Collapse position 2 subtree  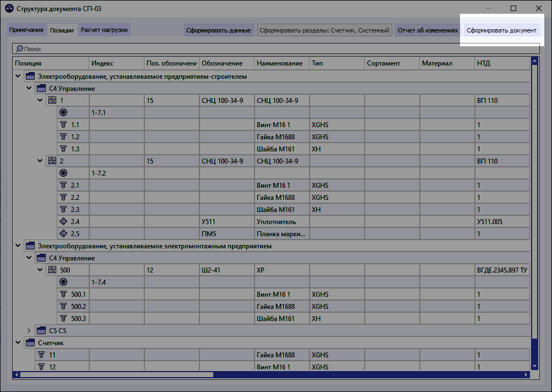click(x=39, y=161)
